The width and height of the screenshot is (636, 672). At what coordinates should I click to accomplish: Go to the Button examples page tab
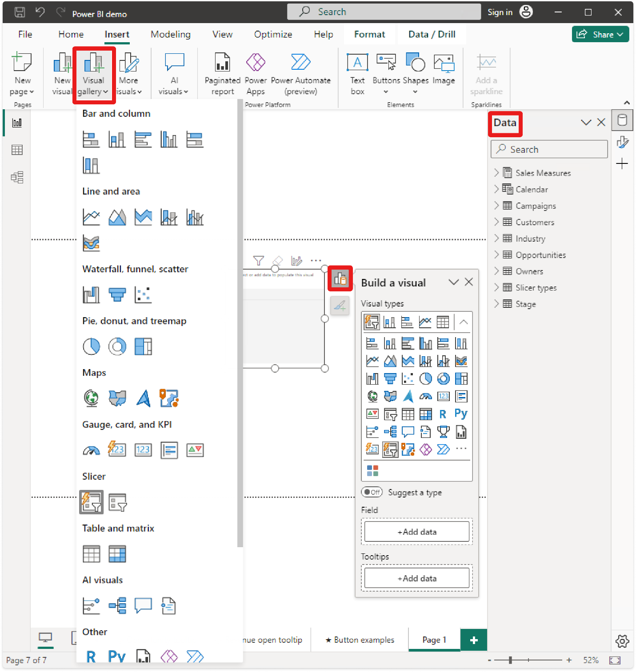point(360,640)
